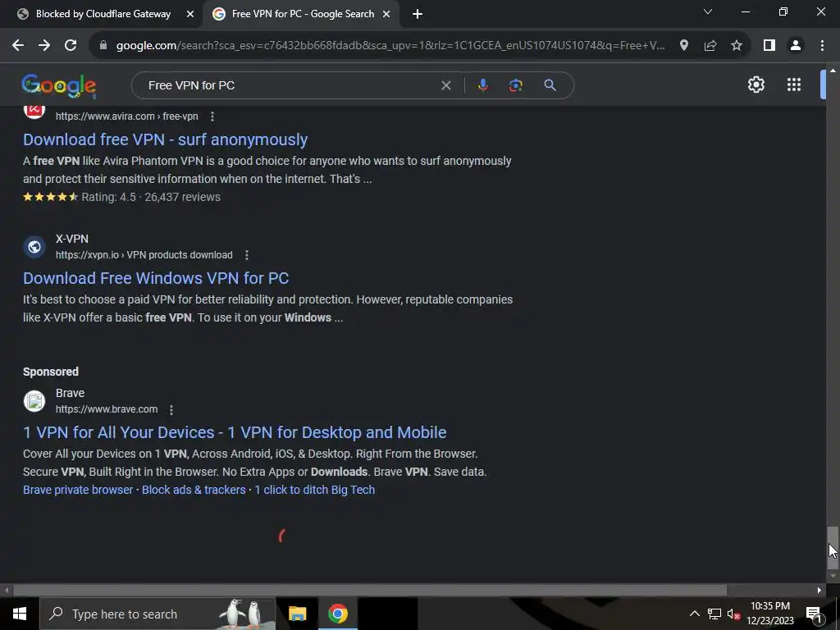Search by image with Google Lens

click(515, 85)
